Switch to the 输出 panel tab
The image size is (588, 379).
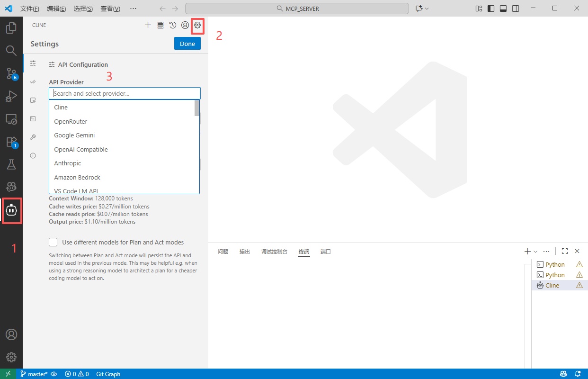(245, 252)
